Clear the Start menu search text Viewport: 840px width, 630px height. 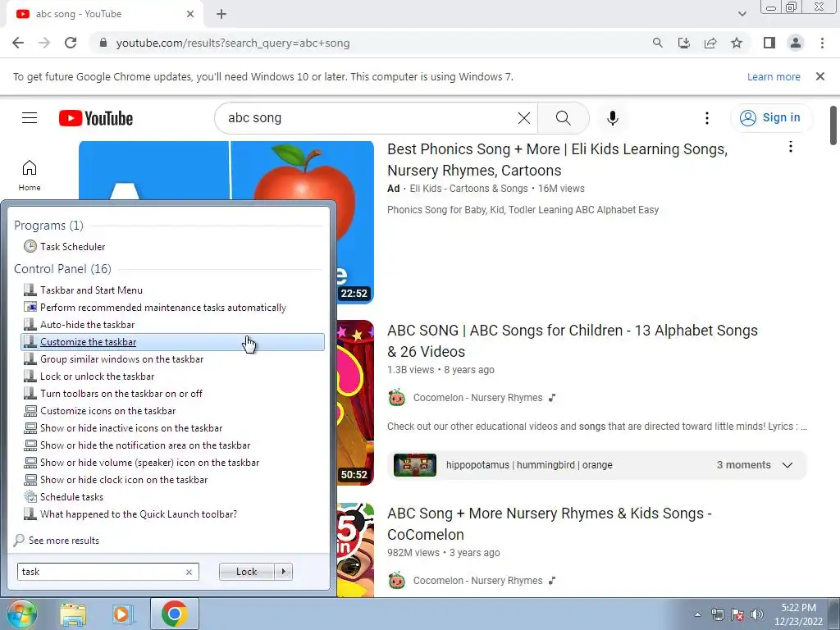click(189, 572)
